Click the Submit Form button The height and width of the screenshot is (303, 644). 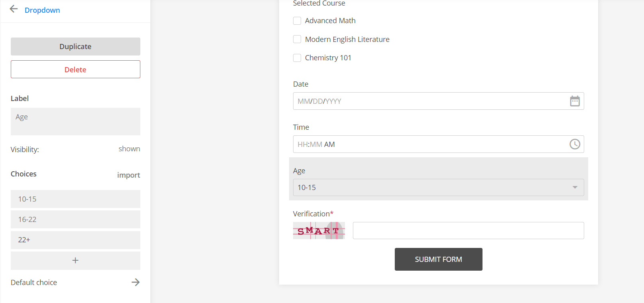click(x=438, y=259)
